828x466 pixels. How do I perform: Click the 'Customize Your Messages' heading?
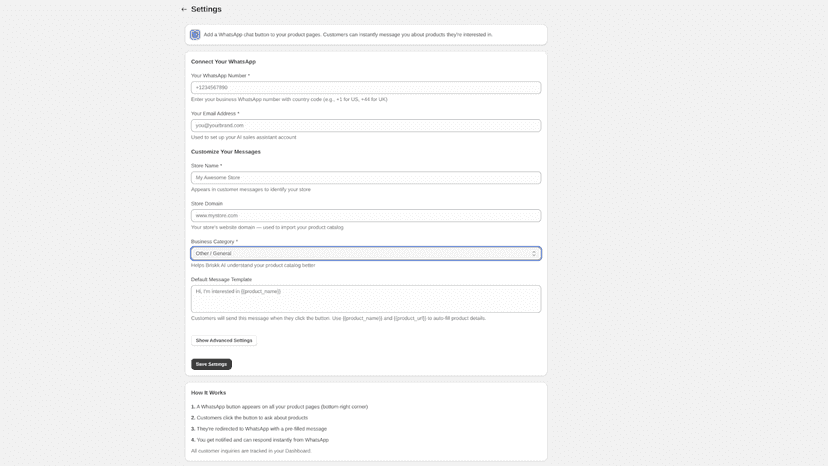click(226, 152)
